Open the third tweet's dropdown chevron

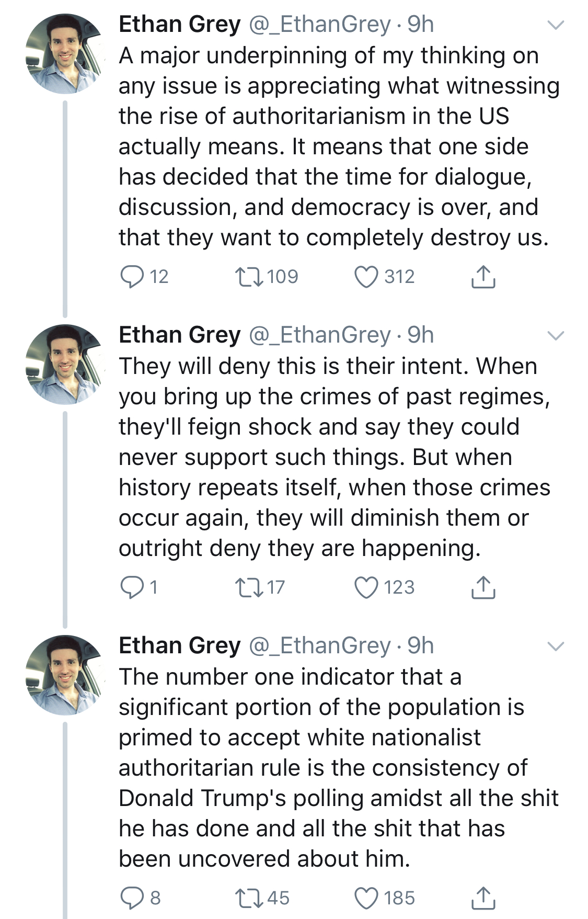click(x=556, y=646)
